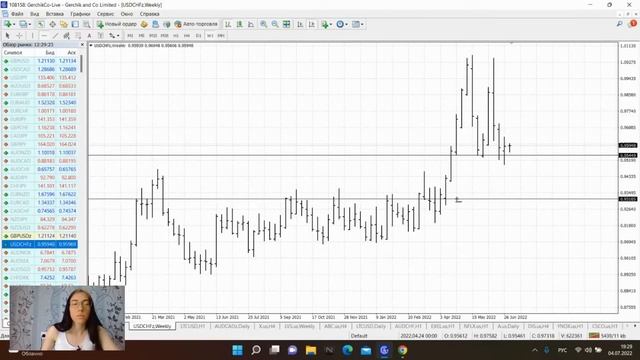Open the Сервис menu
640x360 pixels.
pos(105,14)
